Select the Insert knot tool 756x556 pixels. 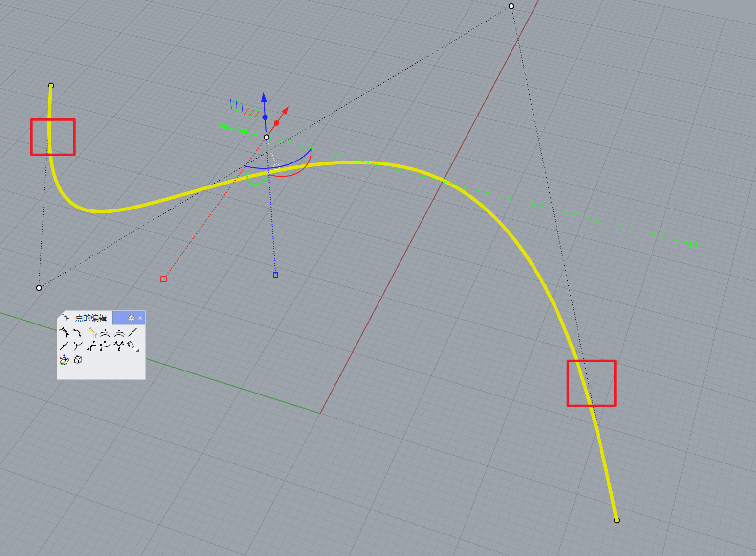pyautogui.click(x=133, y=333)
